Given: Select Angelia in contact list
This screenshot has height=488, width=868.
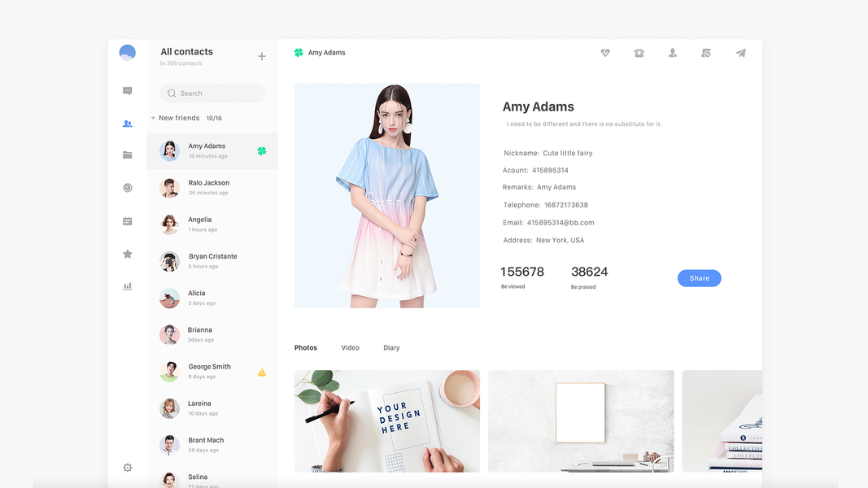Looking at the screenshot, I should point(212,224).
